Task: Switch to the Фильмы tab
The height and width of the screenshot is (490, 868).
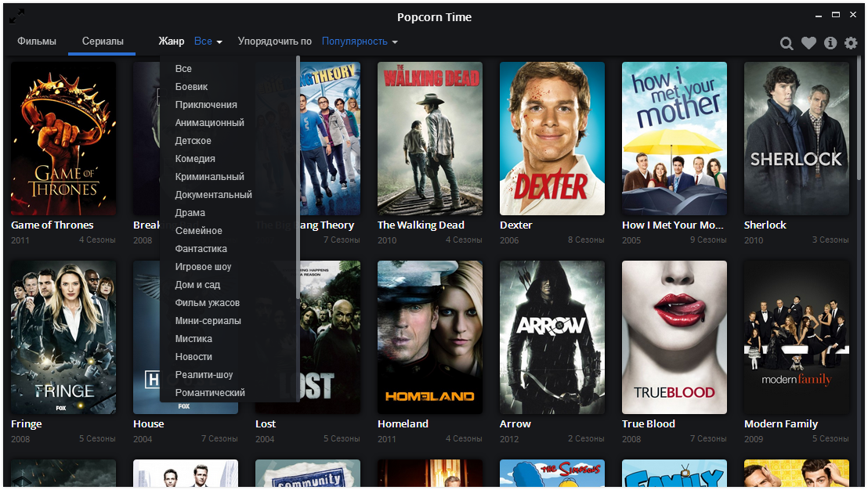Action: click(37, 41)
